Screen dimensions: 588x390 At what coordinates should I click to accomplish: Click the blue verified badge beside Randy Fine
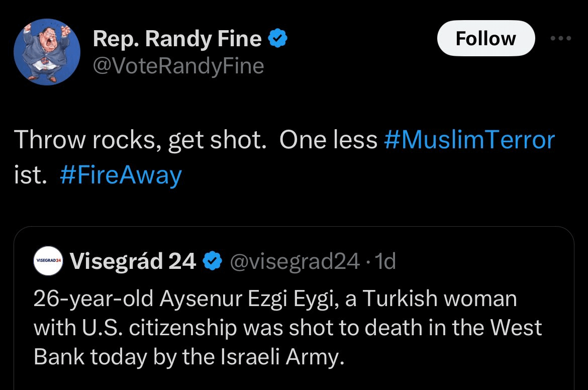[278, 39]
